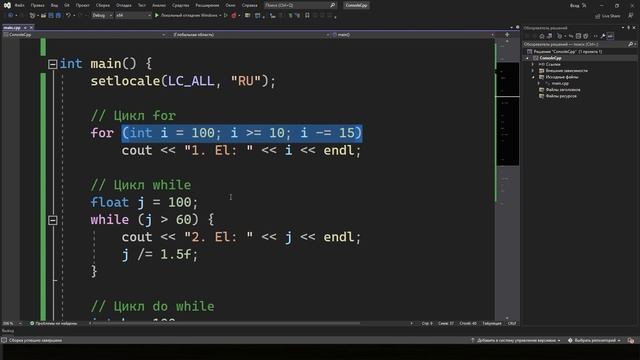This screenshot has width=640, height=360.
Task: Click Solution Explorer show all files icon
Action: (x=586, y=36)
